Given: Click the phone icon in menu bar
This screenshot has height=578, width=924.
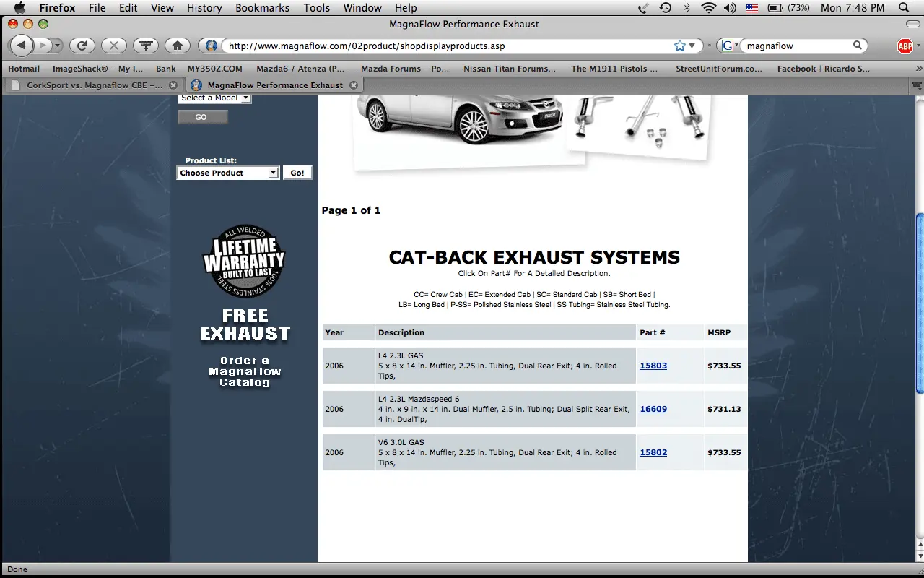Looking at the screenshot, I should 643,8.
